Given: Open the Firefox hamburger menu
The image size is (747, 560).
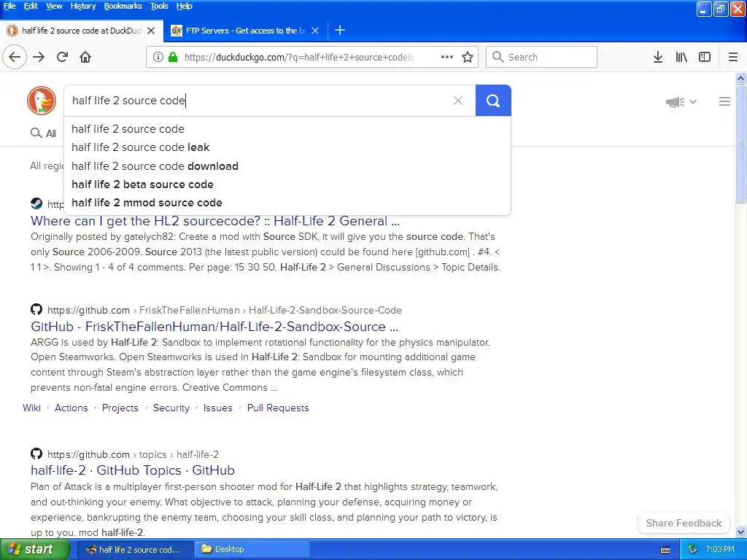Looking at the screenshot, I should [x=733, y=57].
